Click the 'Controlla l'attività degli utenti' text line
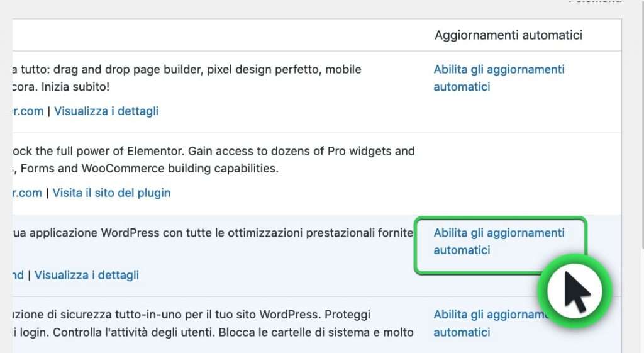This screenshot has height=353, width=644. tap(214, 332)
